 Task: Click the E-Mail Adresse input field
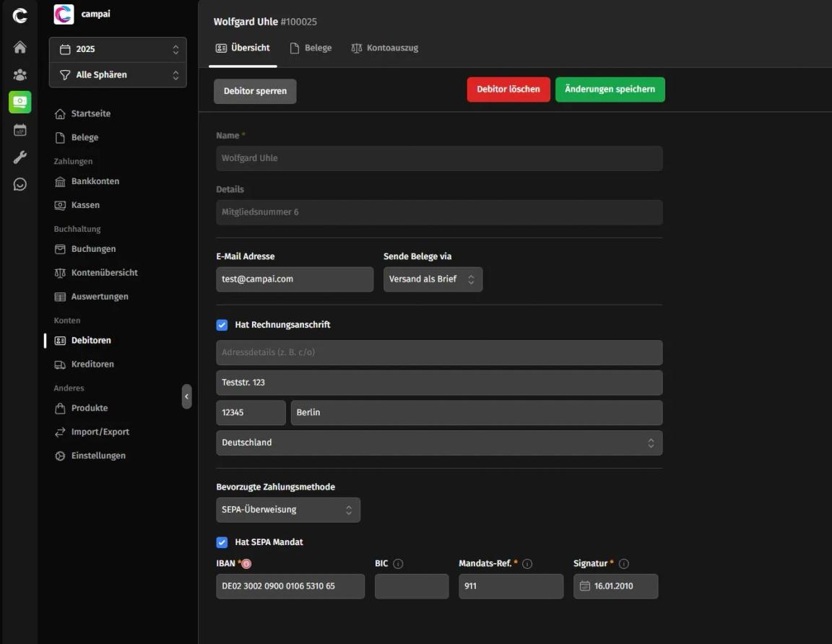[x=295, y=279]
